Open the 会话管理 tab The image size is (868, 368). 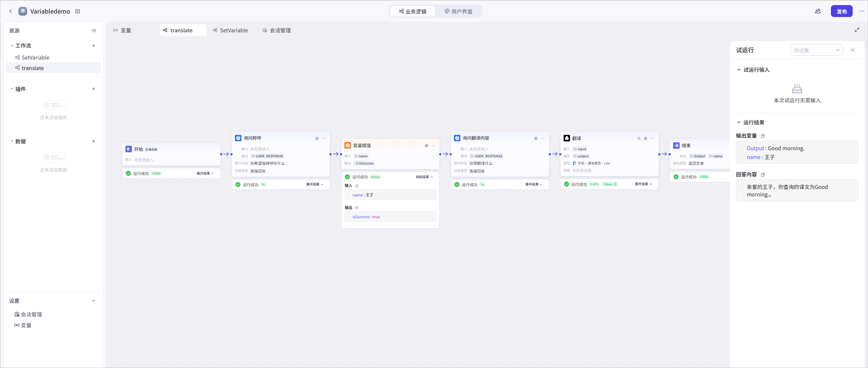(277, 30)
